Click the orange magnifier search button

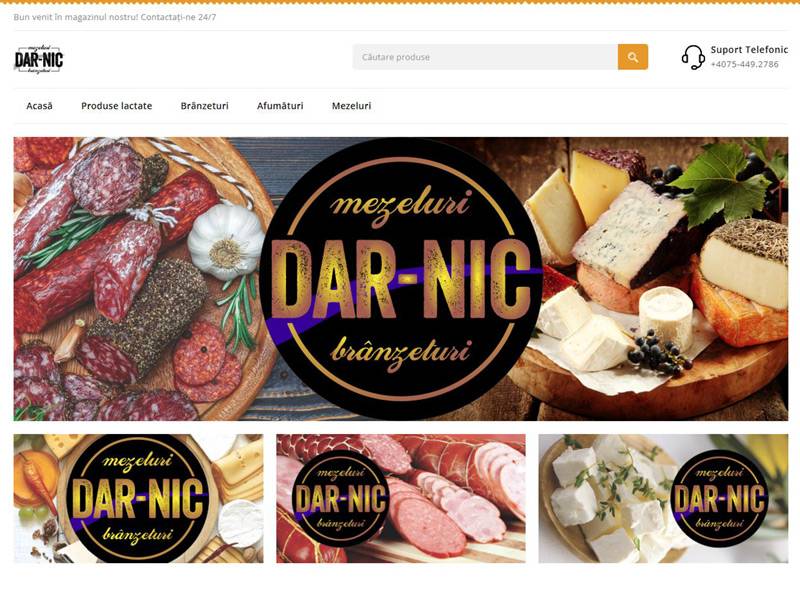[x=633, y=57]
